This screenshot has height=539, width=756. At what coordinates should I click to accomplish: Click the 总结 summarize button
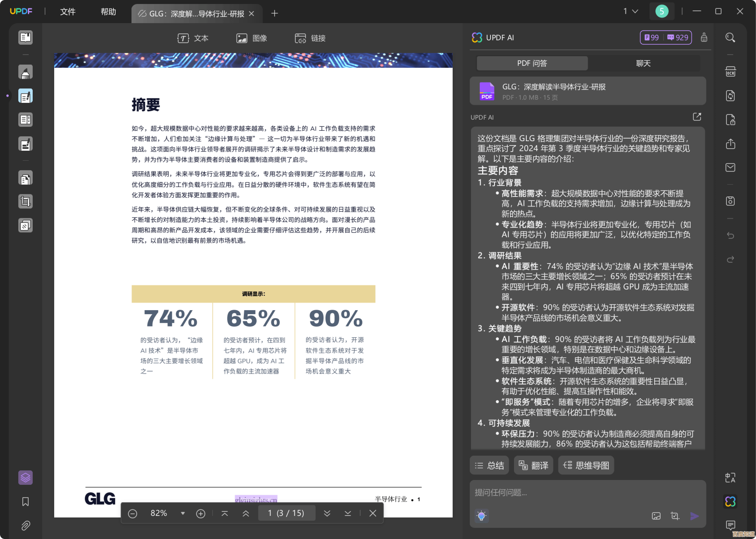[489, 465]
